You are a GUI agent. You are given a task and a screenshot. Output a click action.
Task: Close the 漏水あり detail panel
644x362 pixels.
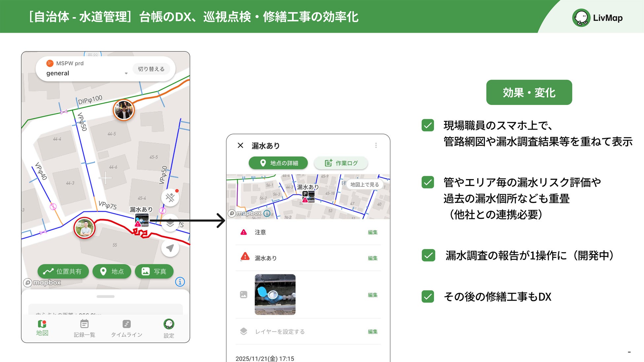[240, 146]
